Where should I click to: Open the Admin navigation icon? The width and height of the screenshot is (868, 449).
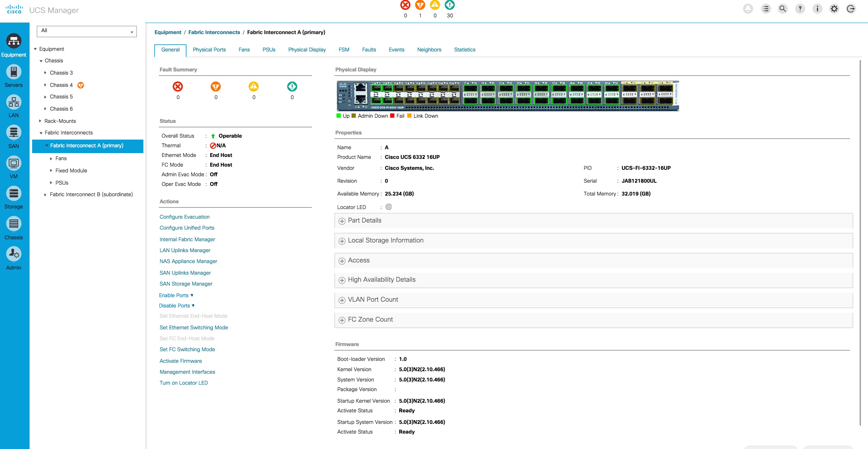tap(14, 254)
